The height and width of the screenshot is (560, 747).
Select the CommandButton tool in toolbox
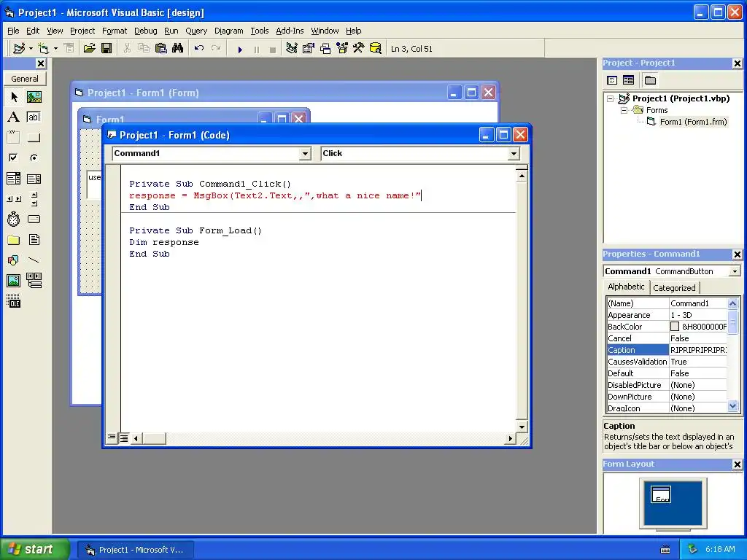click(x=34, y=137)
